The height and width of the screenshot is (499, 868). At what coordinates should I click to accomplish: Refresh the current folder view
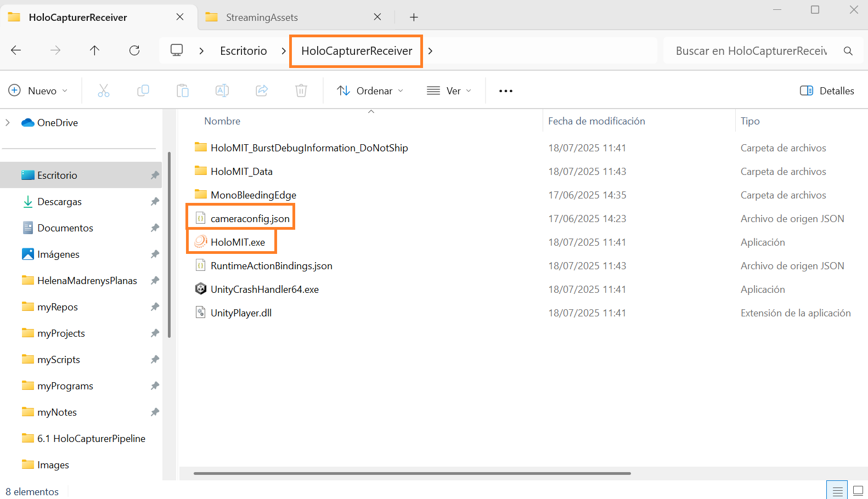point(134,50)
